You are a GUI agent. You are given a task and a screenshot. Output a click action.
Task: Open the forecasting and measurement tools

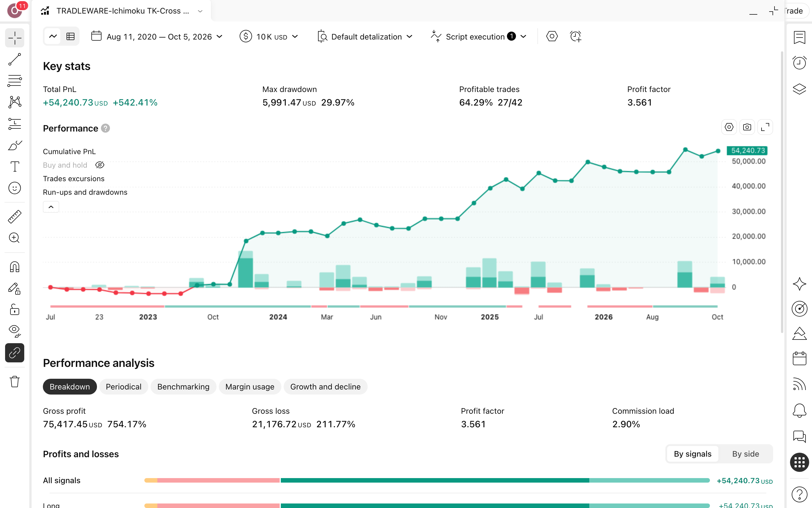[x=14, y=124]
